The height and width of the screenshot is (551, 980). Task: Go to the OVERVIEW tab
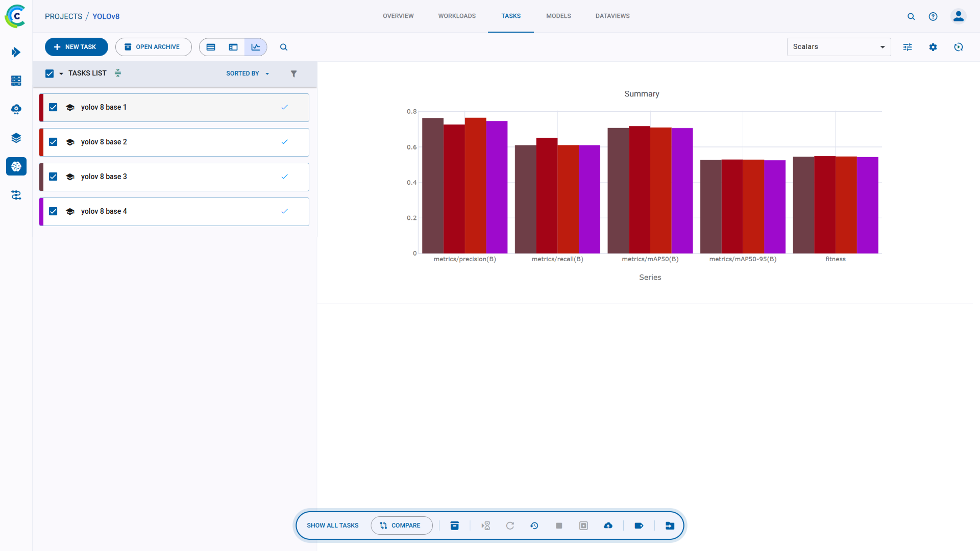pyautogui.click(x=398, y=16)
